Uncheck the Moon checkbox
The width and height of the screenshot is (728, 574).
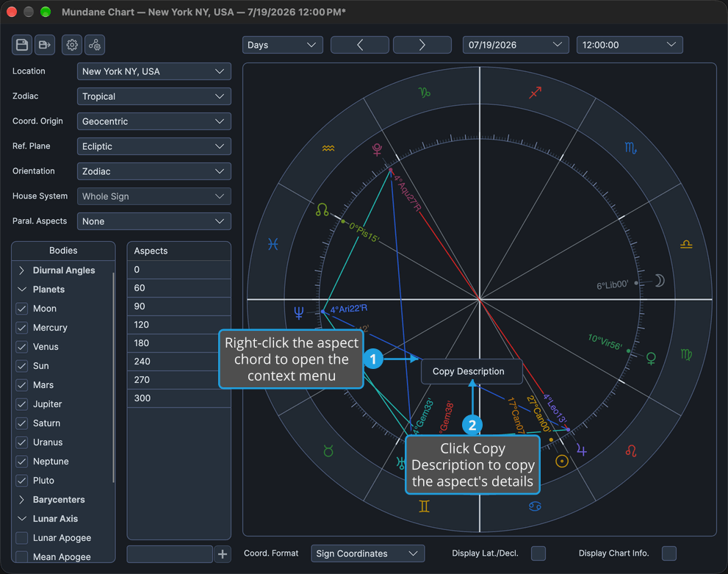22,309
